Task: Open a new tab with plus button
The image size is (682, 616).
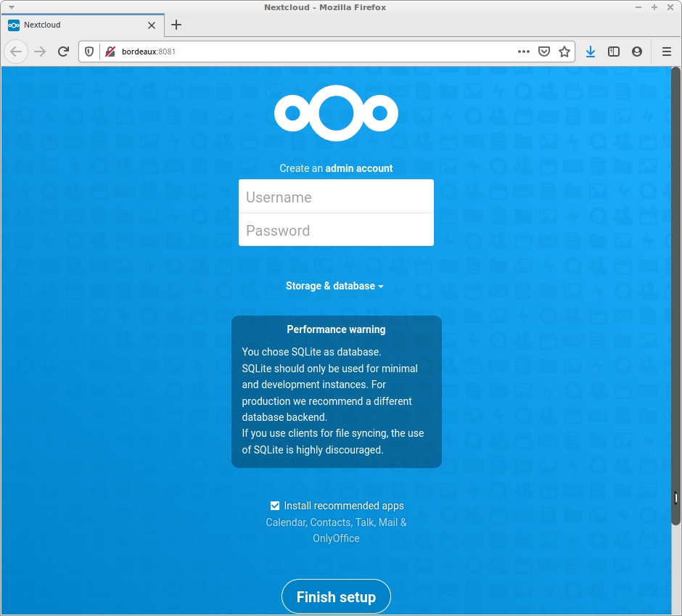Action: click(x=176, y=25)
